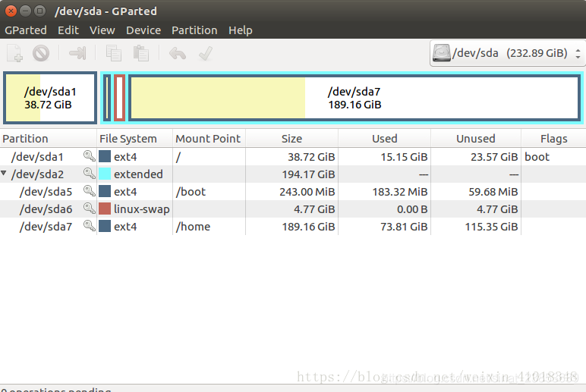Click the Apply all operations checkmark

click(x=206, y=53)
